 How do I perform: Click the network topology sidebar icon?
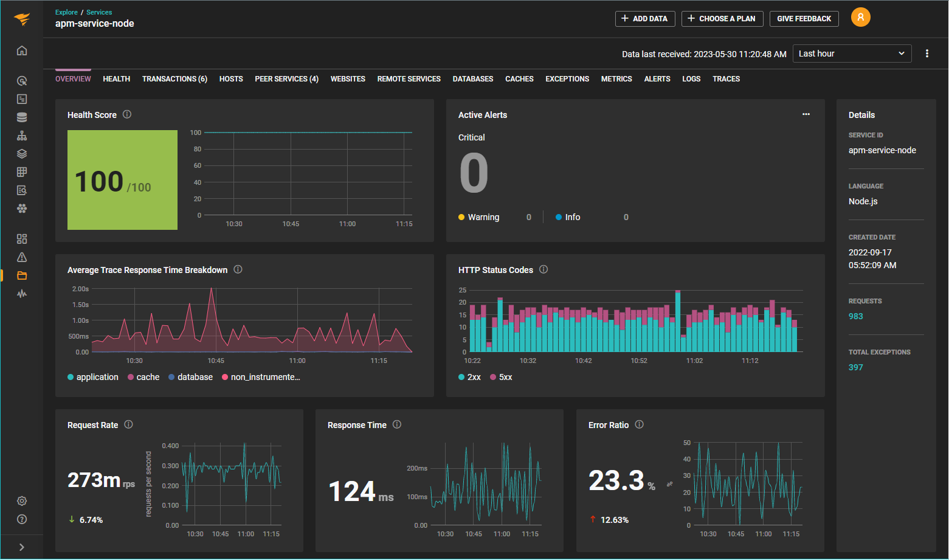(22, 135)
